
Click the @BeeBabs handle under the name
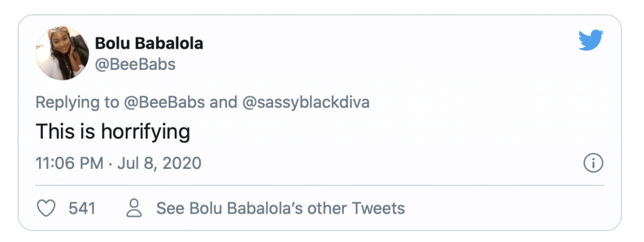(135, 64)
